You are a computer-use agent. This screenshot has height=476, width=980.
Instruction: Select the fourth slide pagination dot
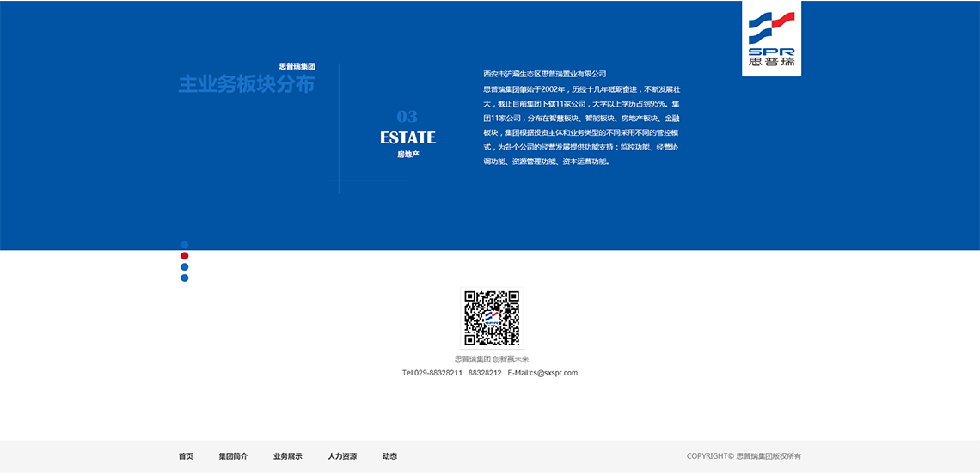pos(184,278)
